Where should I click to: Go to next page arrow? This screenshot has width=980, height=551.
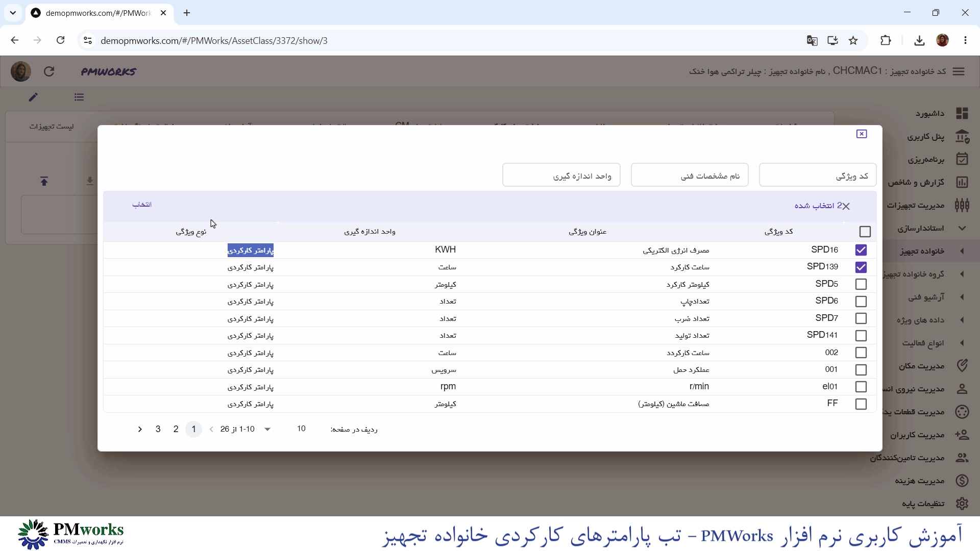[x=140, y=430]
